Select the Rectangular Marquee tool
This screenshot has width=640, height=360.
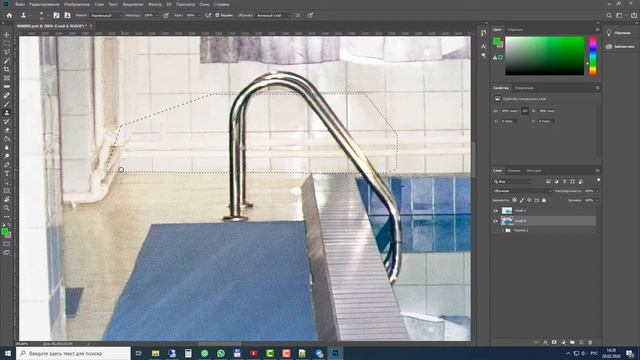point(7,43)
